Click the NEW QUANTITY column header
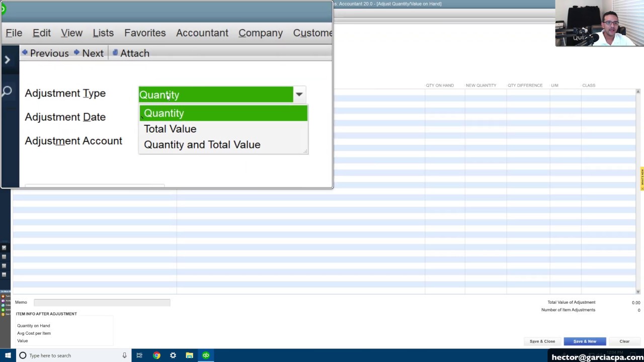 click(x=481, y=85)
